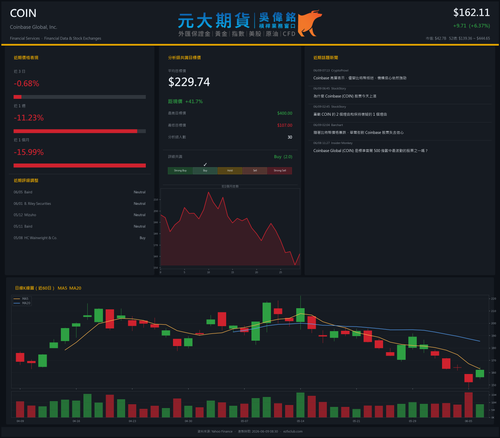Screen dimensions: 500x438
Task: Click the -0.68% three-day performance value
Action: (x=26, y=83)
